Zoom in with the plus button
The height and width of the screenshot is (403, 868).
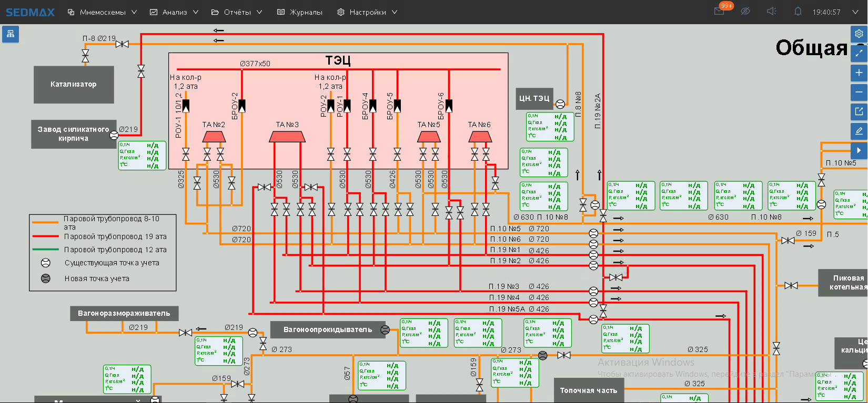click(859, 73)
